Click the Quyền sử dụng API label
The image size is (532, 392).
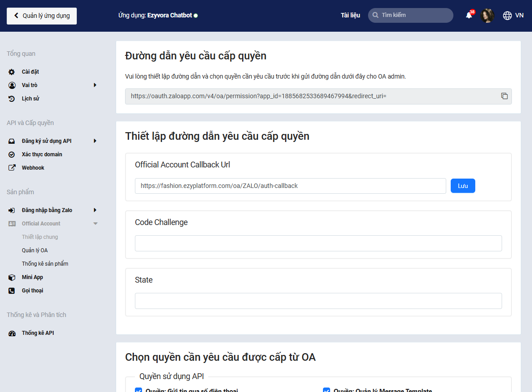click(172, 376)
